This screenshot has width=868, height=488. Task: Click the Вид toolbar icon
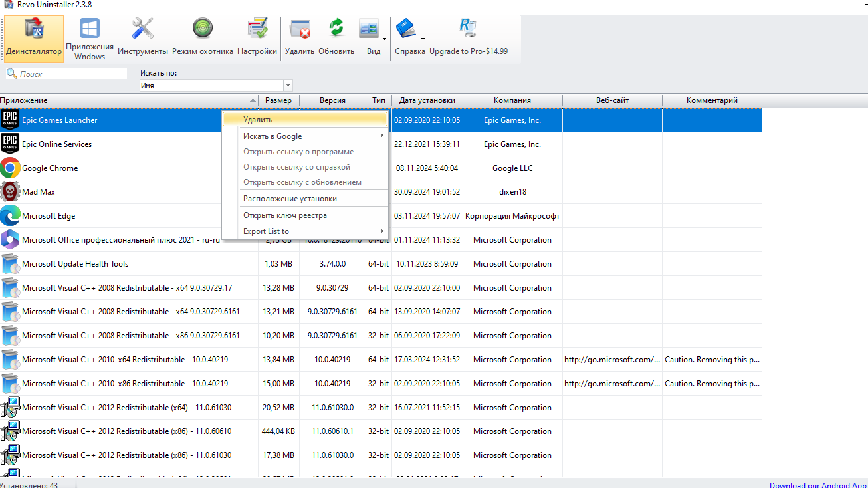(x=369, y=29)
